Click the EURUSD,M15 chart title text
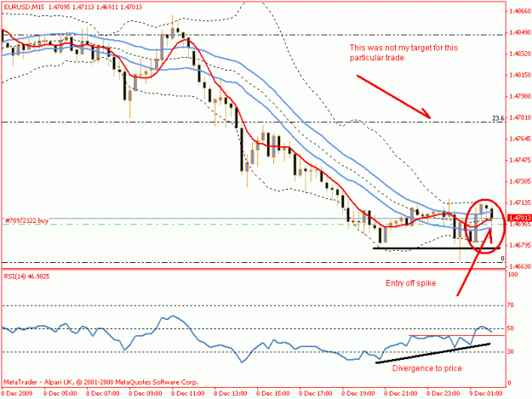The width and height of the screenshot is (532, 399). click(72, 7)
